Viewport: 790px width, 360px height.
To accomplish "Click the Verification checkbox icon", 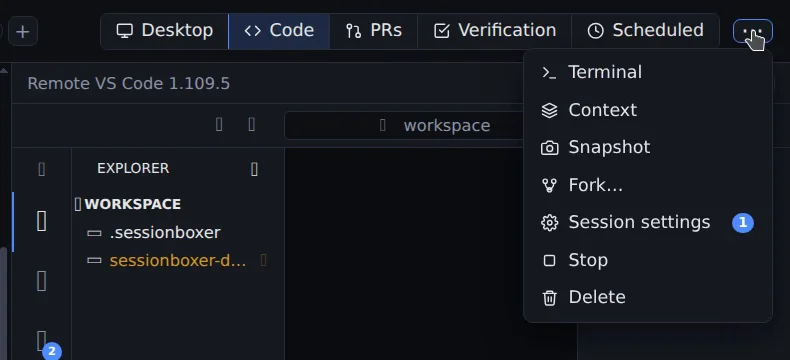I will (x=441, y=31).
